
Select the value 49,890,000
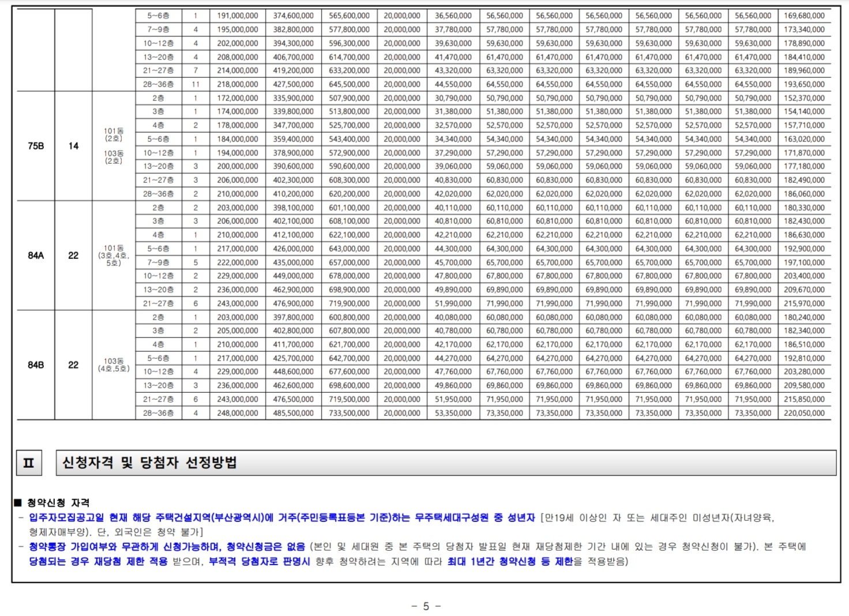tap(453, 290)
